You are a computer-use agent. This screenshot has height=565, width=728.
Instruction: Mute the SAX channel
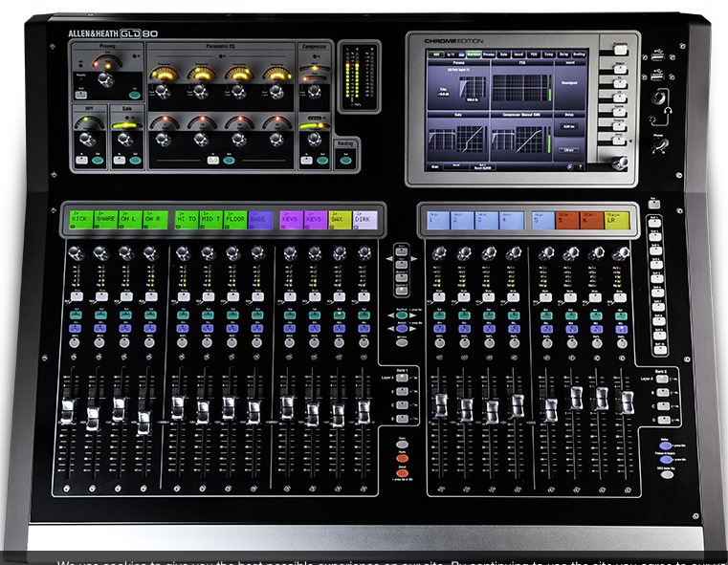[340, 297]
